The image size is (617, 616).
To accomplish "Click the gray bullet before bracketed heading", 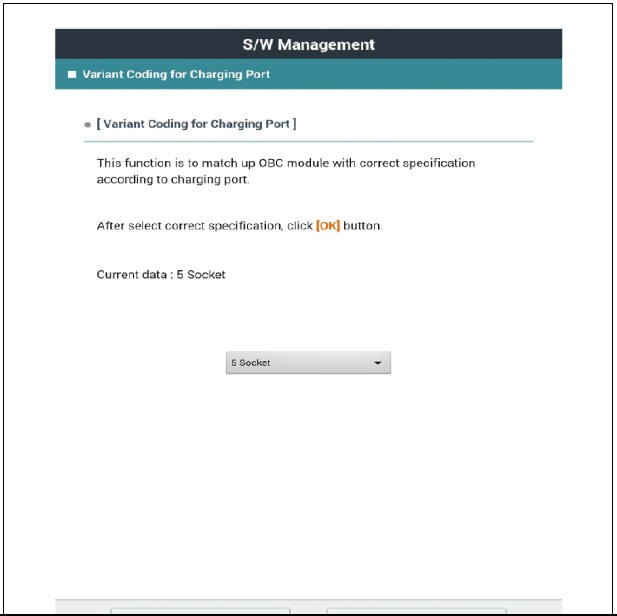I will click(x=87, y=125).
